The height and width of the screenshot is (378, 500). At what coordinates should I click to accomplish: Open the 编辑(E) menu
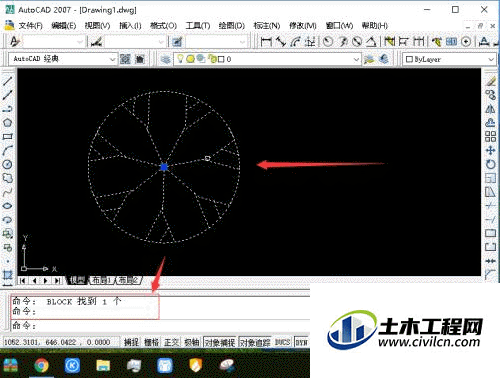coord(64,26)
